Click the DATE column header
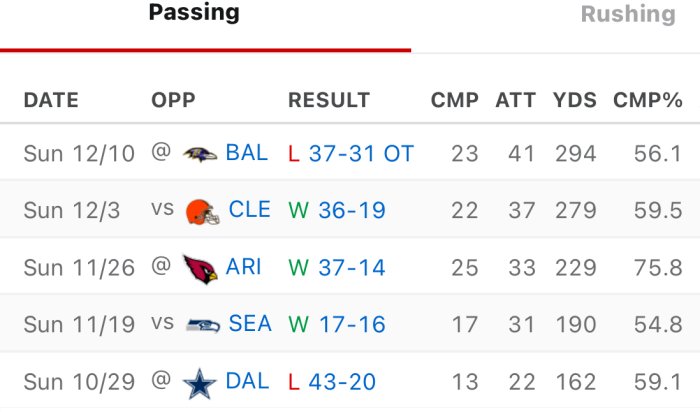This screenshot has width=700, height=412. 51,100
